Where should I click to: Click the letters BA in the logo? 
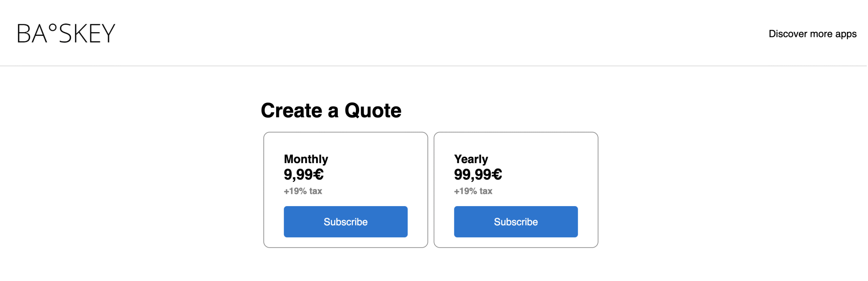click(x=32, y=34)
